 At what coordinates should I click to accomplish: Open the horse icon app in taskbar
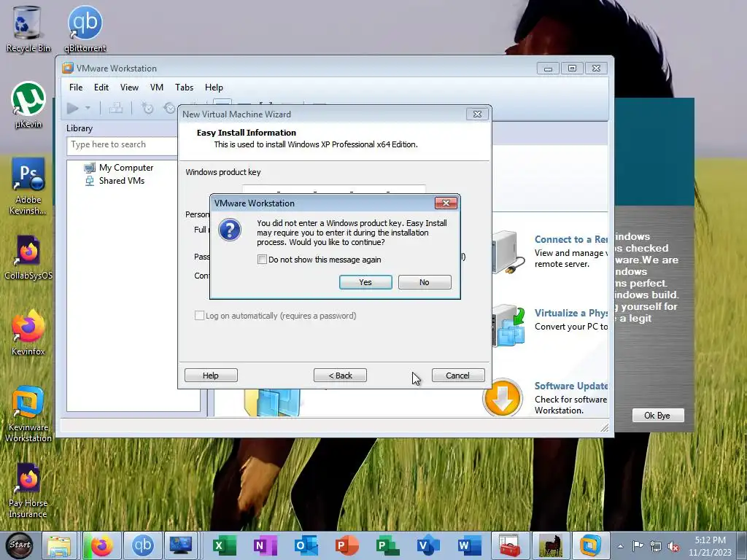[550, 545]
